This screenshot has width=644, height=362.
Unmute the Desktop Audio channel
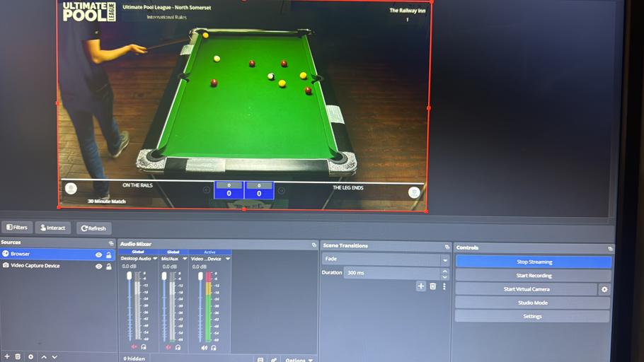pos(134,347)
